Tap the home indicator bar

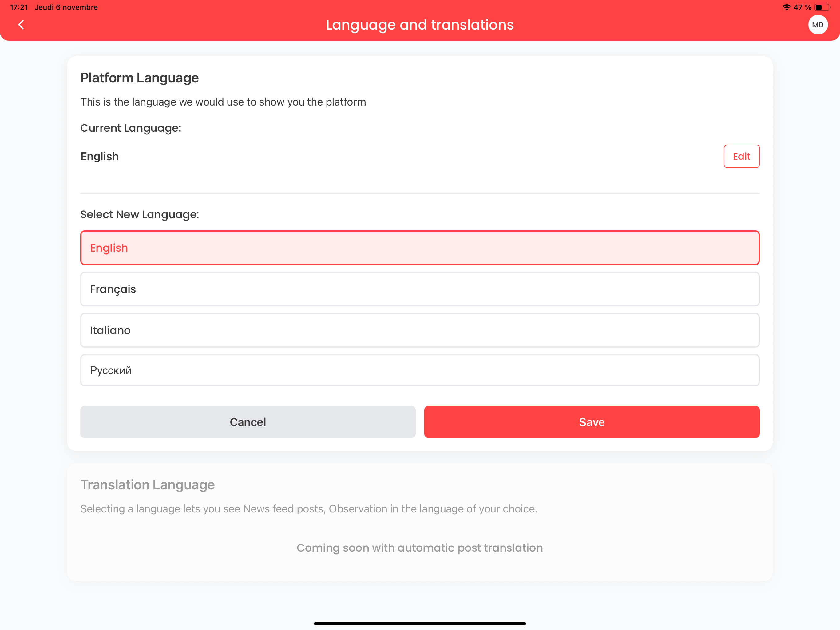420,624
